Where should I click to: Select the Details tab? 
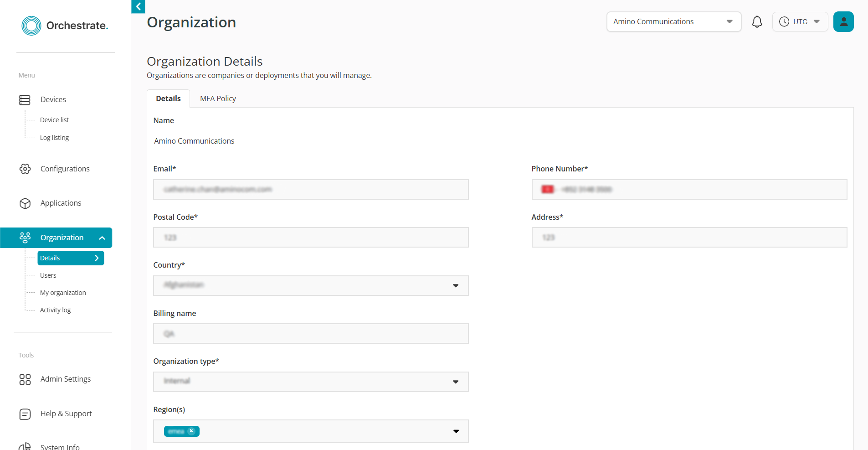click(168, 98)
